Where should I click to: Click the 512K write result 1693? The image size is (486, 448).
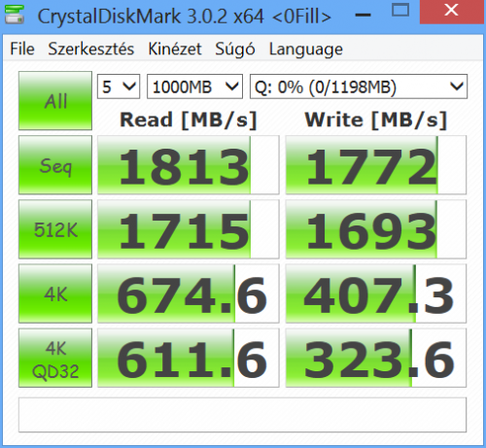click(x=376, y=229)
